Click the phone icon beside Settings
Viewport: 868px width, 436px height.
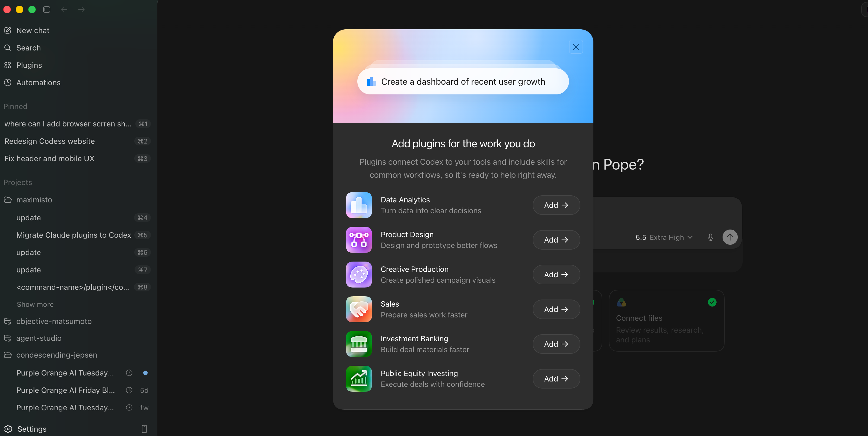[144, 429]
